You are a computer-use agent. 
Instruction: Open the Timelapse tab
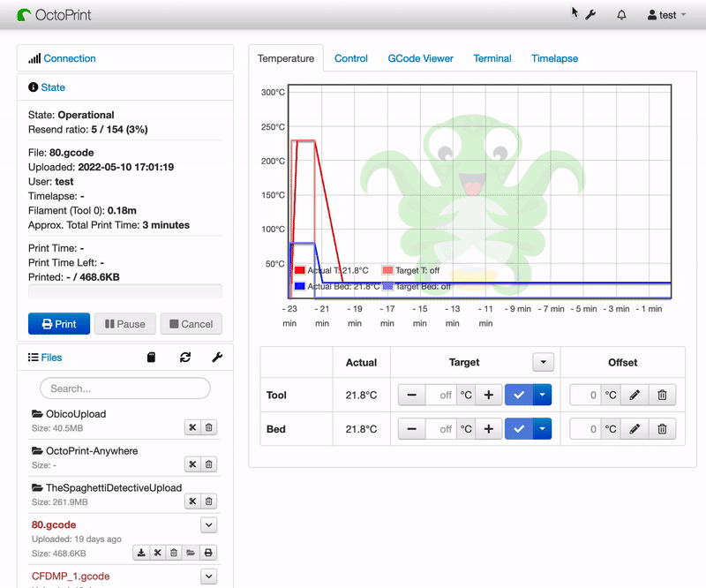(554, 58)
